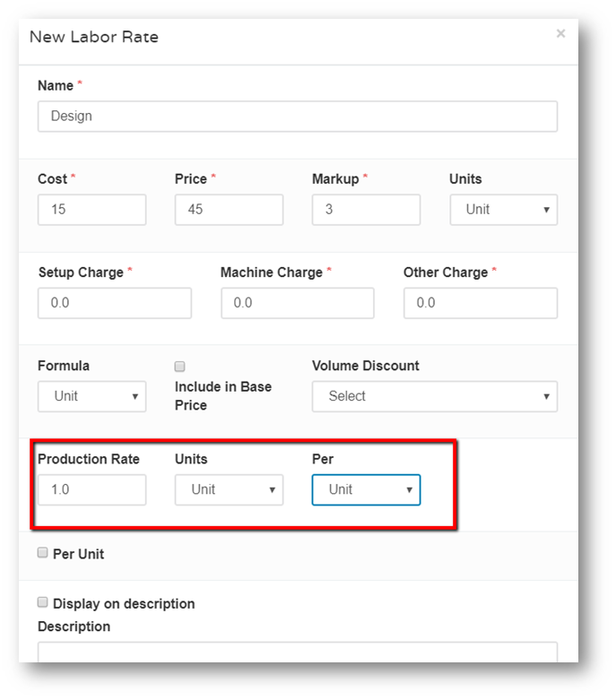Click the Other Charge label

click(446, 272)
